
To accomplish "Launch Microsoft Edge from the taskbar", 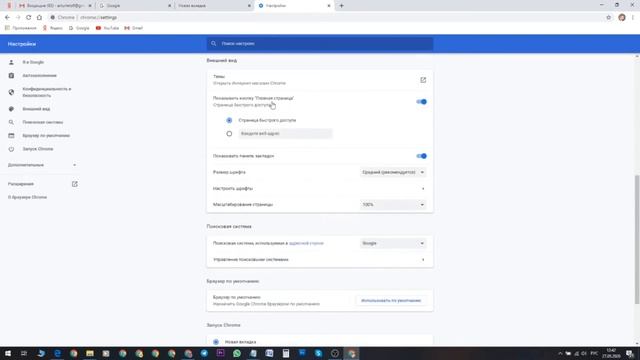I will click(x=57, y=353).
